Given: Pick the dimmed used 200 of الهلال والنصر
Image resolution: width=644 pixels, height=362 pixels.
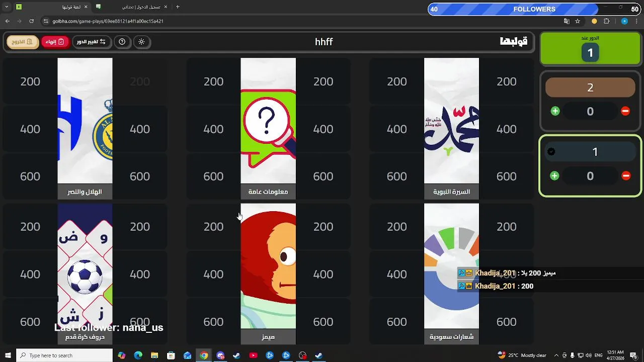Looking at the screenshot, I should (x=140, y=81).
